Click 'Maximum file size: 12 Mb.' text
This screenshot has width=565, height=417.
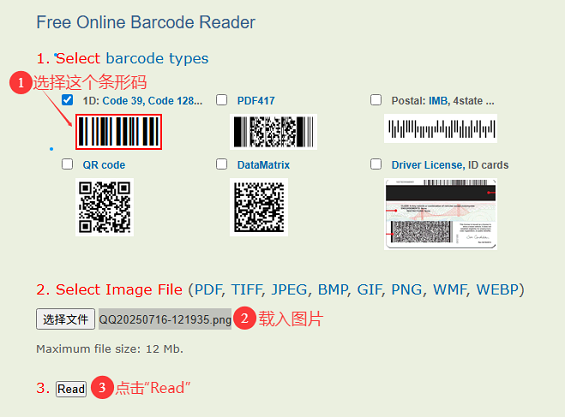pos(110,349)
